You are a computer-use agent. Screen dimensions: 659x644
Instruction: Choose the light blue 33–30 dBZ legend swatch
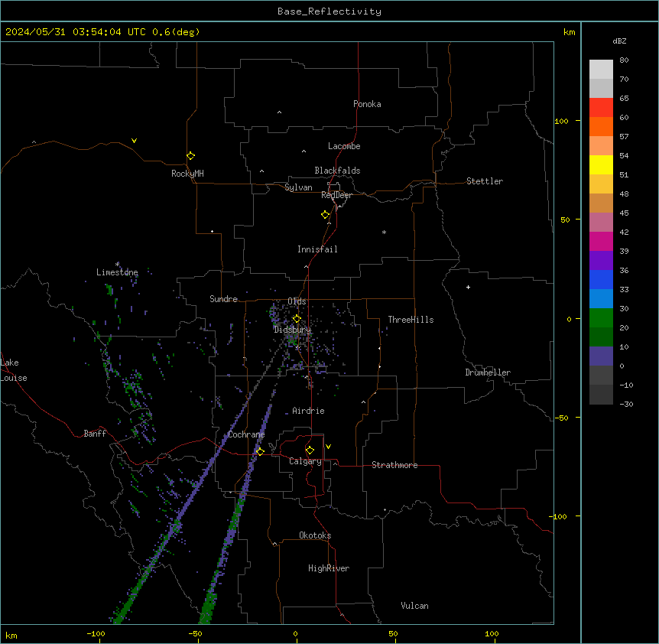pyautogui.click(x=601, y=299)
